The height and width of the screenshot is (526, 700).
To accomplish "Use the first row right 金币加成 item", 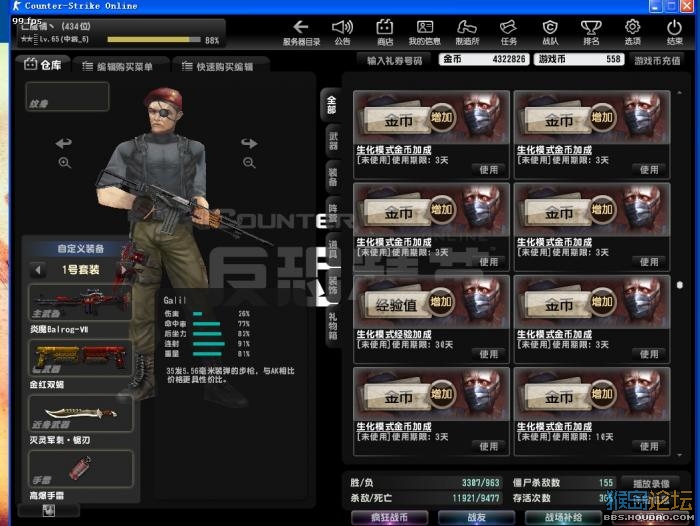I will point(649,170).
